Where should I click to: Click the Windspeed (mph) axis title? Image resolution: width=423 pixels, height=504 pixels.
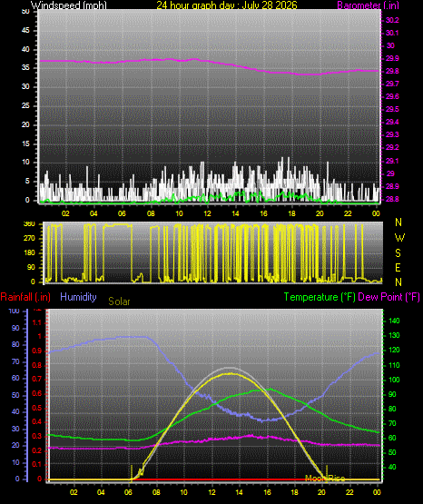(x=69, y=5)
